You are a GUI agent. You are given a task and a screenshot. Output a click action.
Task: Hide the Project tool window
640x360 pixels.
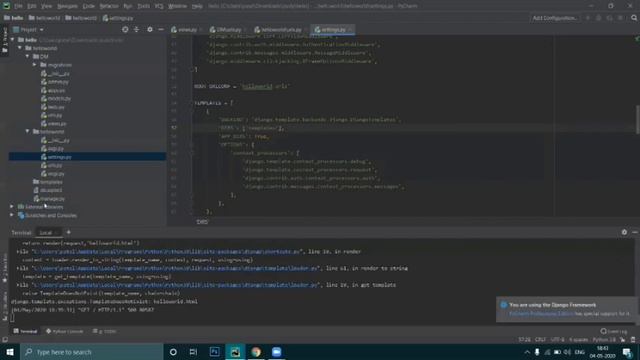[161, 29]
